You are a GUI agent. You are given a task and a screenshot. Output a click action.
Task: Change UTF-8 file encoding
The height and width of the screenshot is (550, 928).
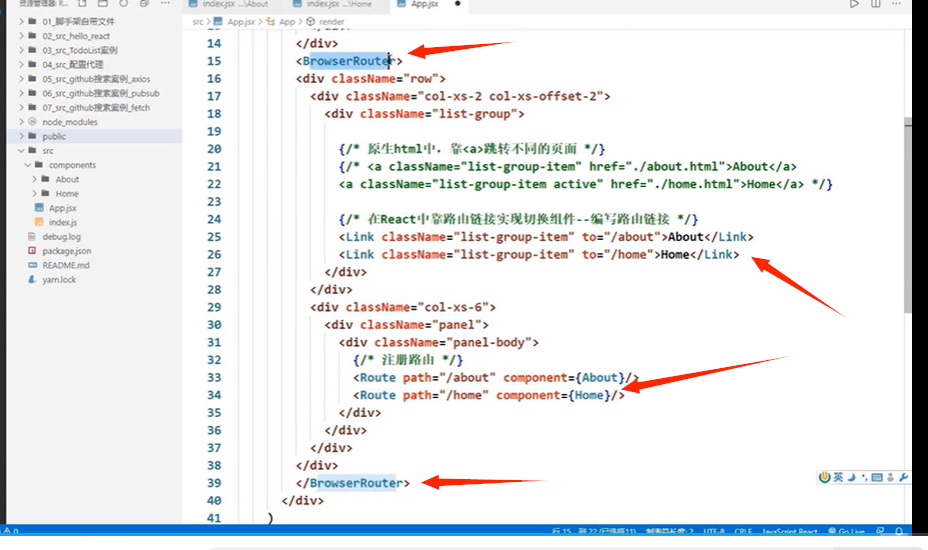coord(713,531)
